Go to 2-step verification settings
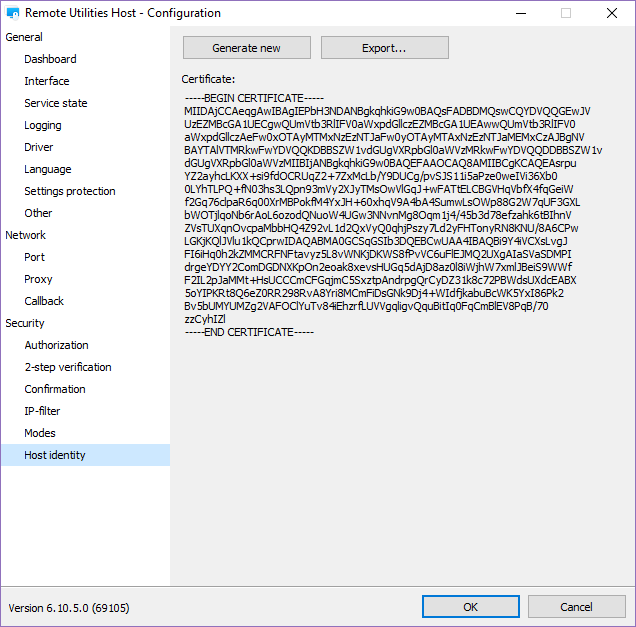 (68, 367)
